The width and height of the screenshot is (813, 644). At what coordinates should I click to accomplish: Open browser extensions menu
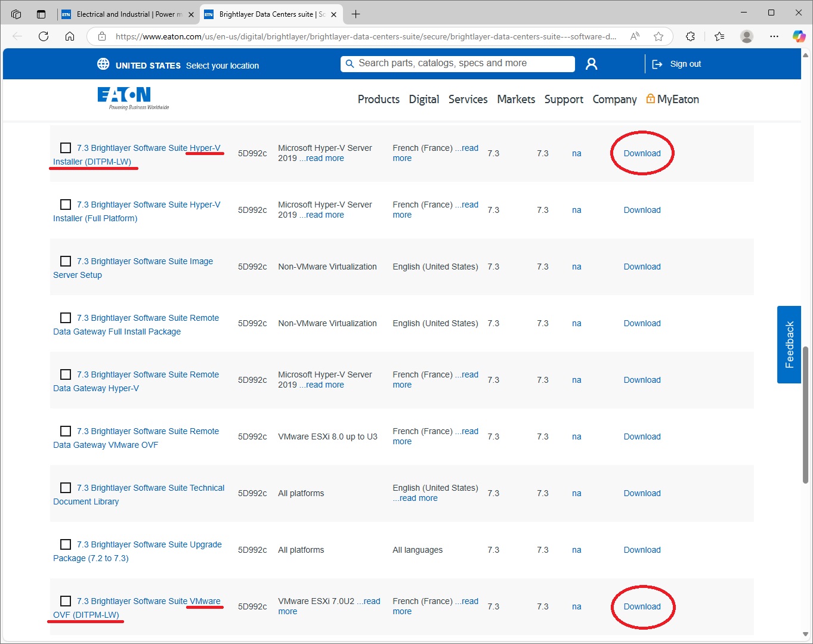tap(690, 36)
